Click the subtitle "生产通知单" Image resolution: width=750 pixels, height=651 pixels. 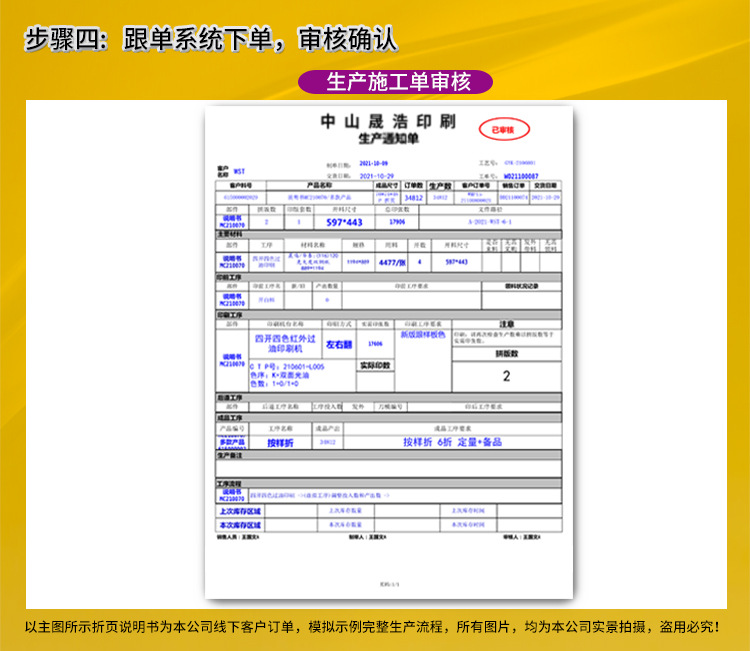pos(388,139)
